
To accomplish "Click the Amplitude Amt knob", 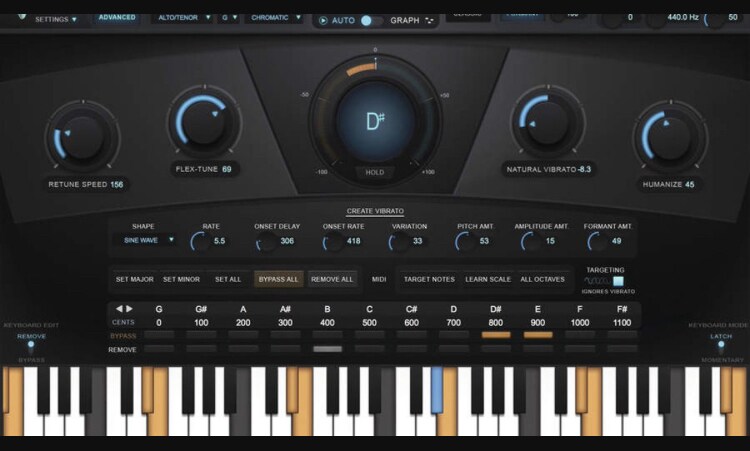I will coord(530,242).
